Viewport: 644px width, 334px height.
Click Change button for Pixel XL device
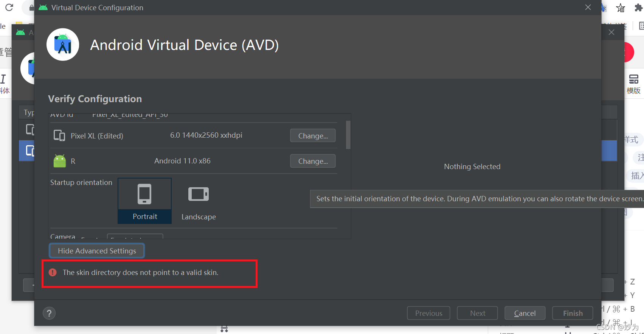coord(313,136)
